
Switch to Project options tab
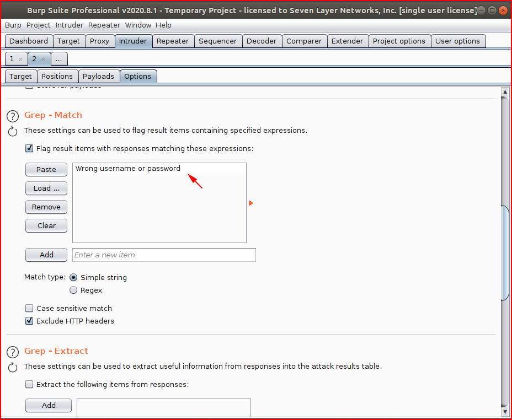tap(399, 41)
